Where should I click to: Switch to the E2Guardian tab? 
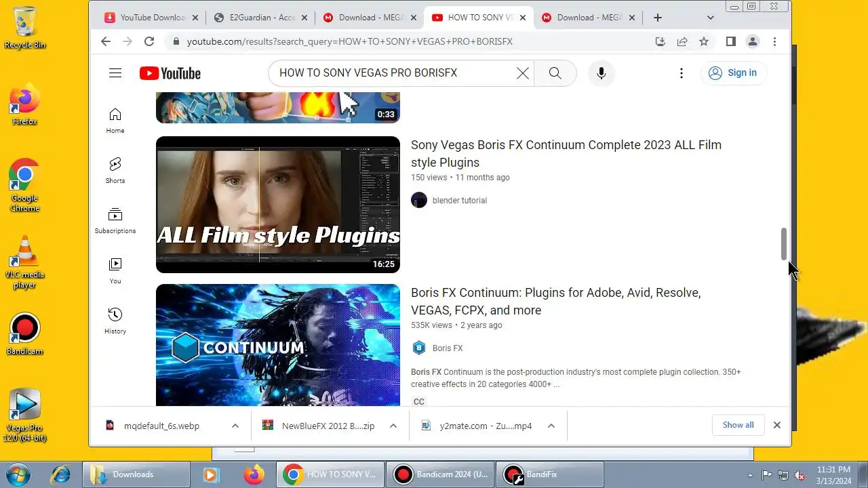coord(259,18)
